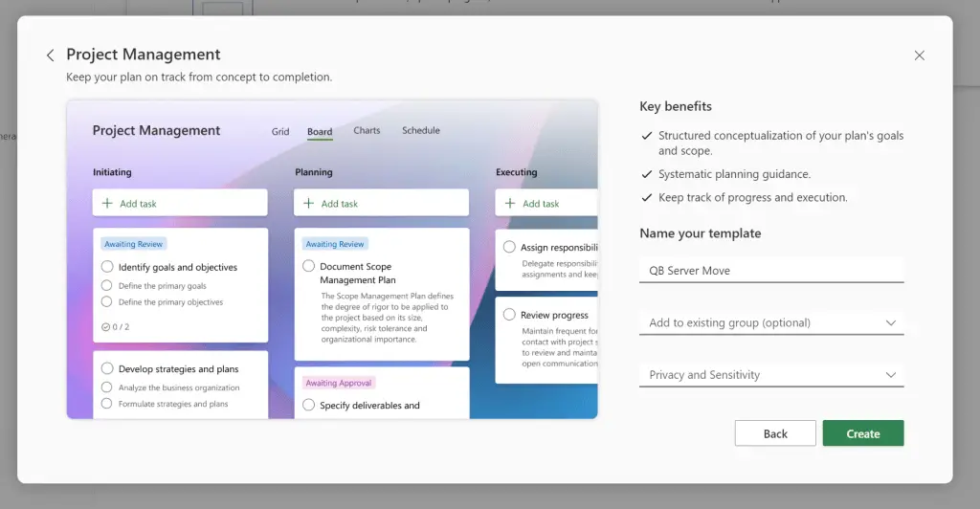Click the template name field 'QB Server Move'
The width and height of the screenshot is (980, 509).
tap(770, 271)
